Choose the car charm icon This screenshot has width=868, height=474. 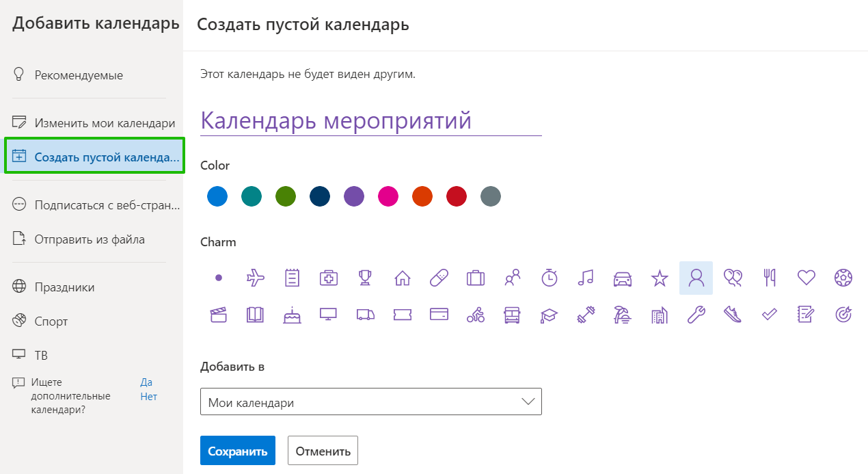(x=623, y=278)
